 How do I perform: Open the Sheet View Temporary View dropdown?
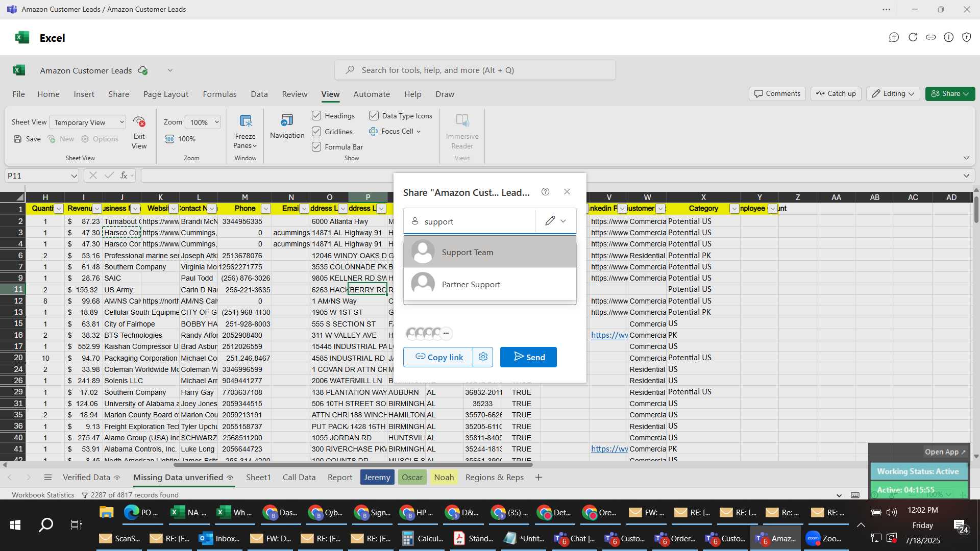pos(87,122)
